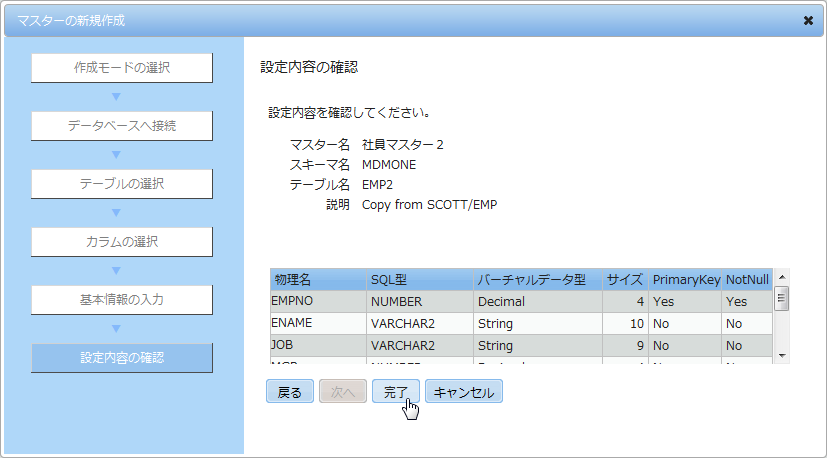This screenshot has width=827, height=458.
Task: Click the テーブル名 label
Action: [x=320, y=185]
